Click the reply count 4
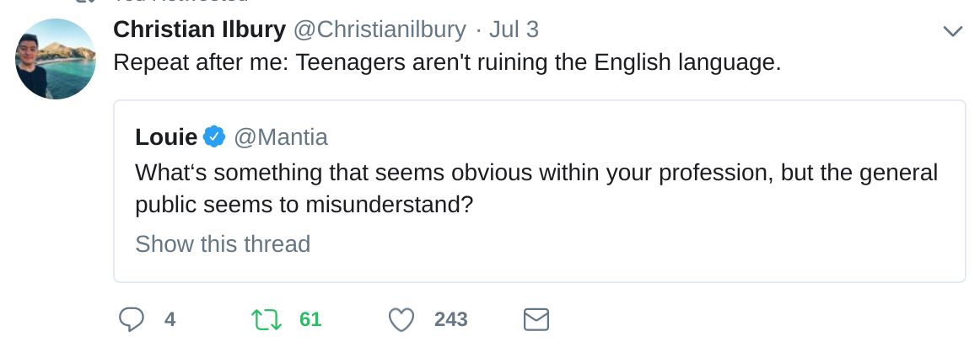 click(x=170, y=320)
